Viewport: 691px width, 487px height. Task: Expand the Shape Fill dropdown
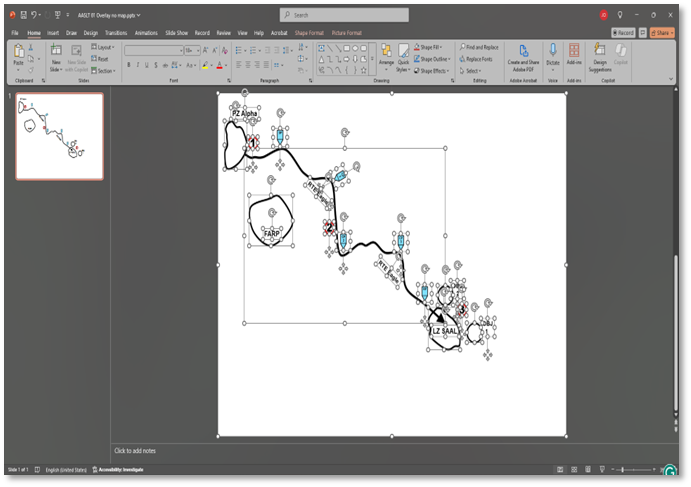pyautogui.click(x=431, y=47)
